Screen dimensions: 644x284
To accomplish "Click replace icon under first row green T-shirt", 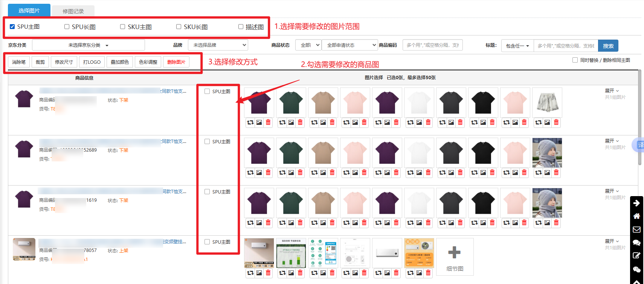I will coord(282,122).
